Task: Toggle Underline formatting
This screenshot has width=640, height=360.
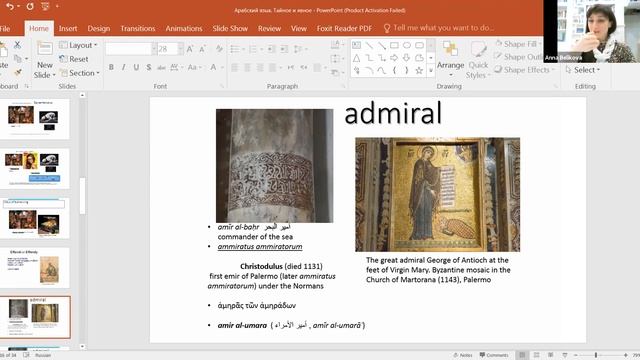Action: 136,67
